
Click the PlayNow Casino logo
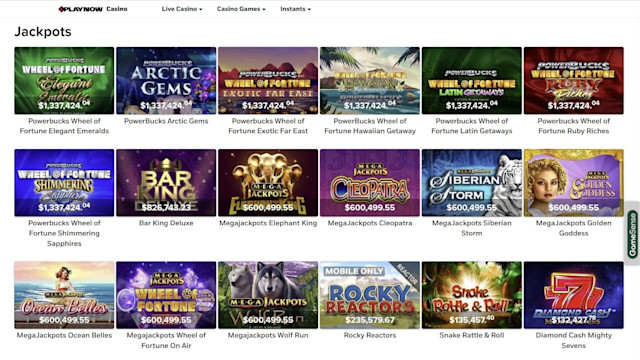(x=93, y=9)
